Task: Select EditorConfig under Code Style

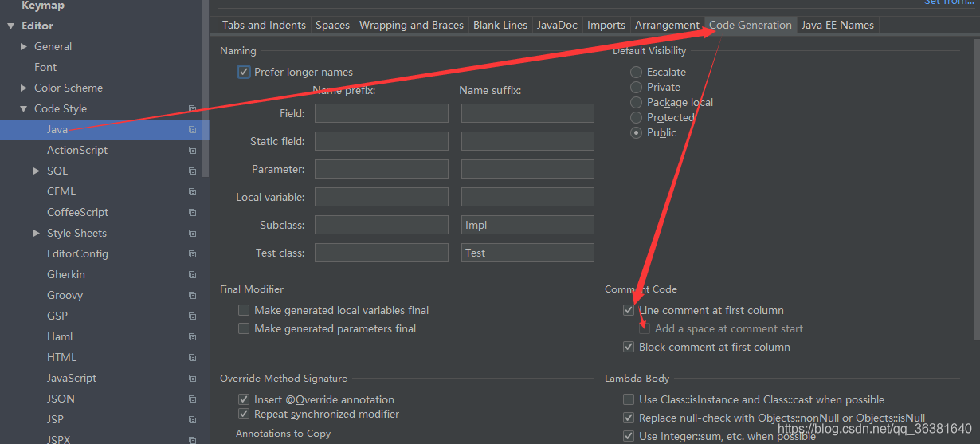Action: [77, 253]
